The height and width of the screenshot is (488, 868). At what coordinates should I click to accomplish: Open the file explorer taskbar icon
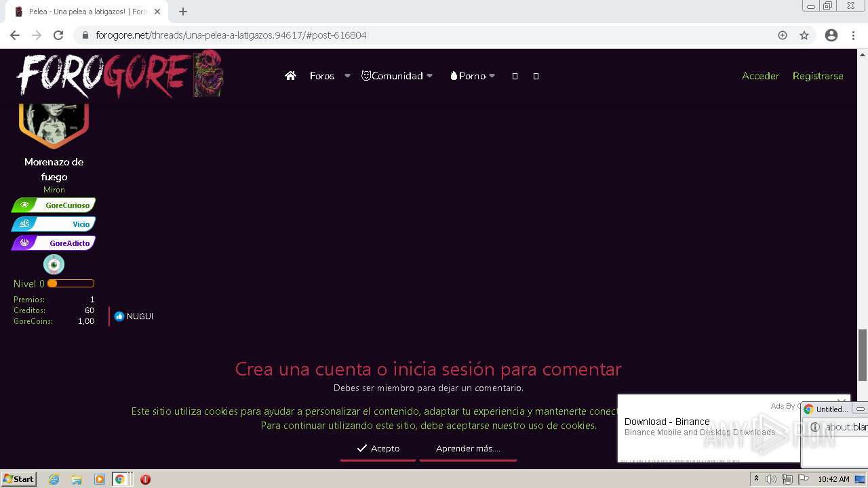click(x=77, y=479)
